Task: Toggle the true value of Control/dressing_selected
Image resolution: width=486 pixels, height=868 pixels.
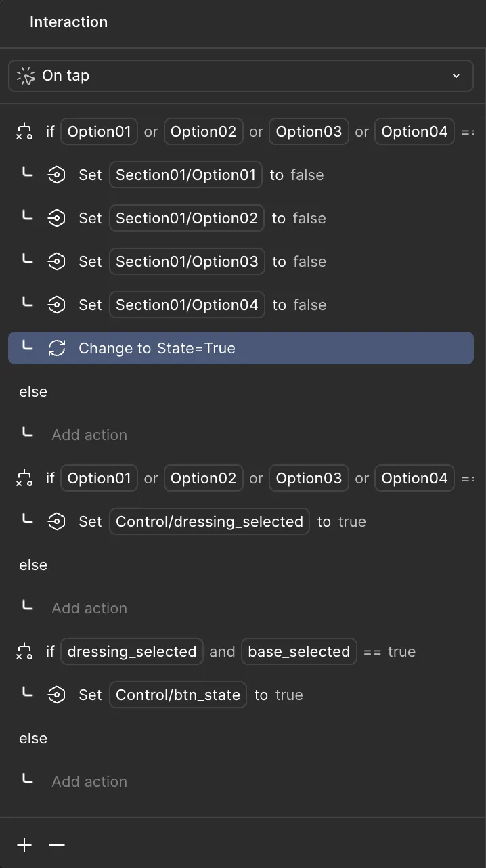Action: point(352,522)
